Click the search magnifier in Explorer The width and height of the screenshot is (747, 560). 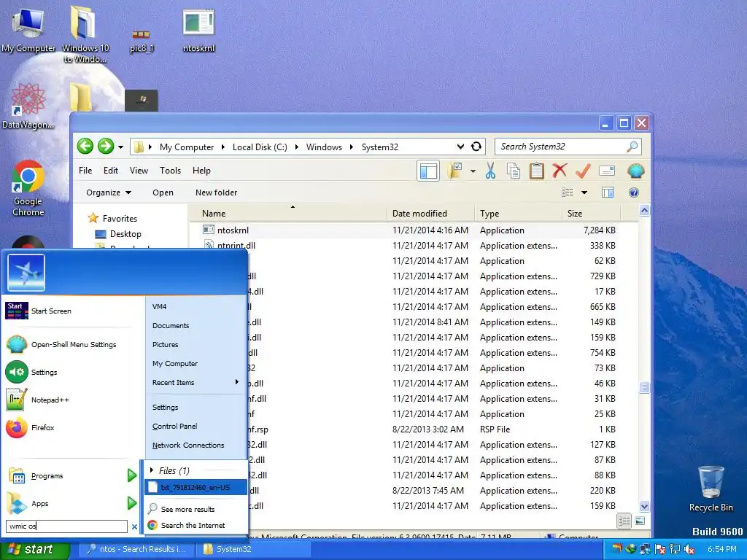632,147
